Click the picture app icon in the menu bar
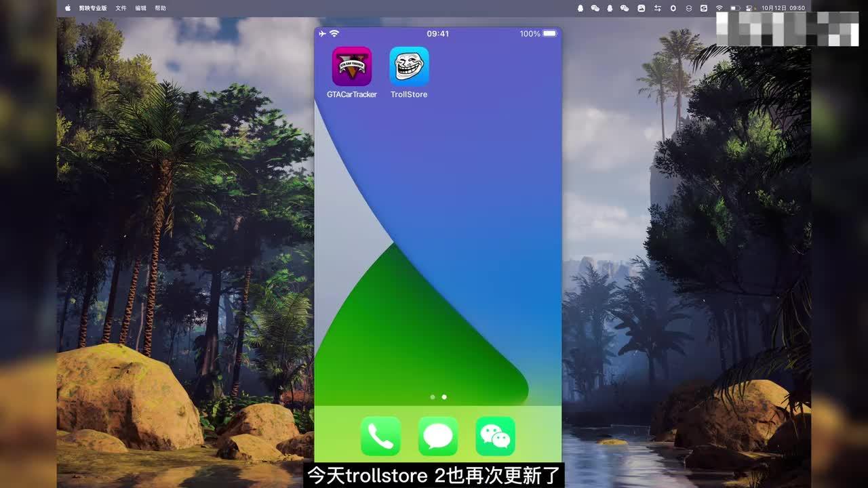The width and height of the screenshot is (868, 488). [642, 8]
